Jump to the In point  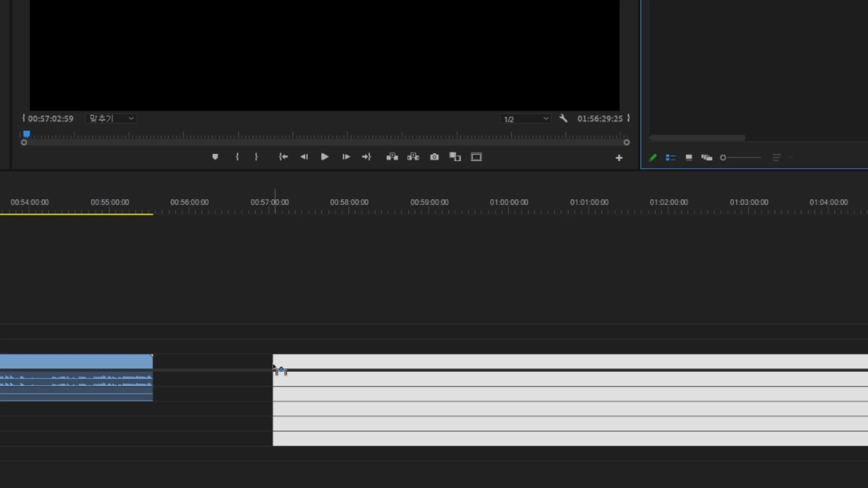coord(283,157)
